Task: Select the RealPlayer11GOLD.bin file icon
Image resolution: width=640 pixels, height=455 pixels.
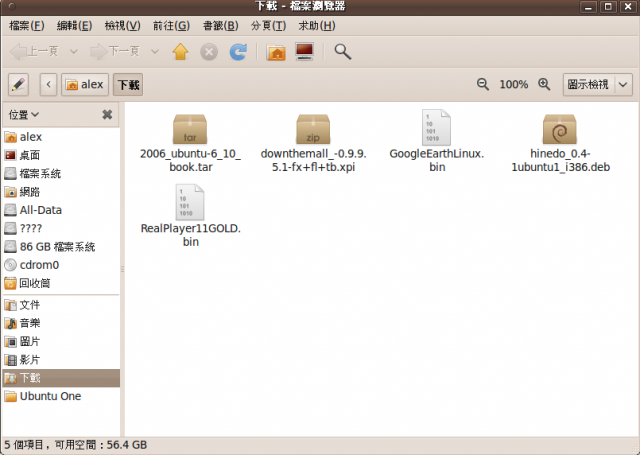Action: 190,202
